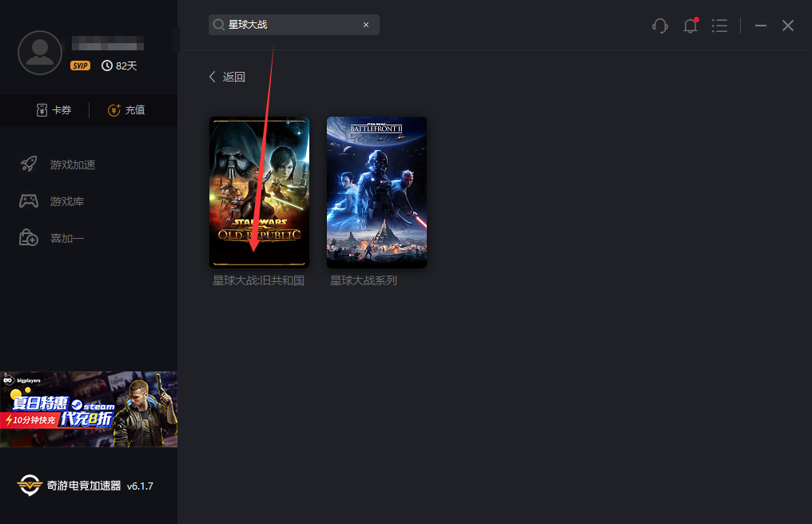Select 喜加一 in the sidebar
The height and width of the screenshot is (524, 812).
click(x=67, y=238)
